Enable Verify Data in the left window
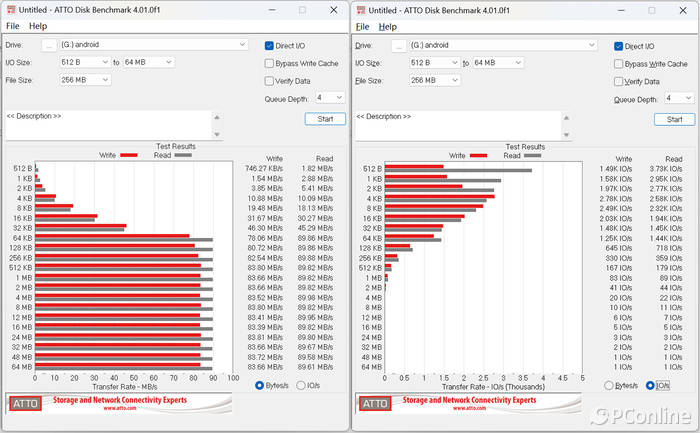The image size is (700, 433). click(x=270, y=81)
